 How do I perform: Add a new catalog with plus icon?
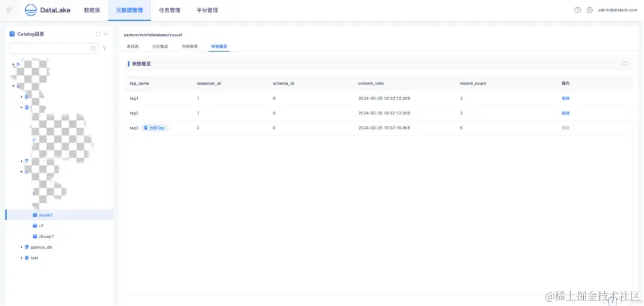[106, 34]
